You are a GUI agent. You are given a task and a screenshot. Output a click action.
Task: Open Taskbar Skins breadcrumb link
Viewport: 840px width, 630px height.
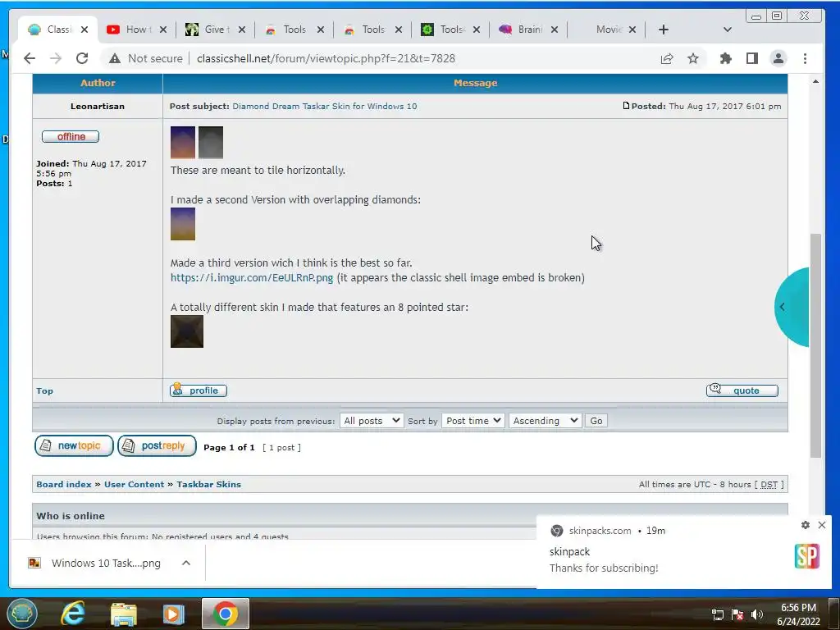point(209,484)
